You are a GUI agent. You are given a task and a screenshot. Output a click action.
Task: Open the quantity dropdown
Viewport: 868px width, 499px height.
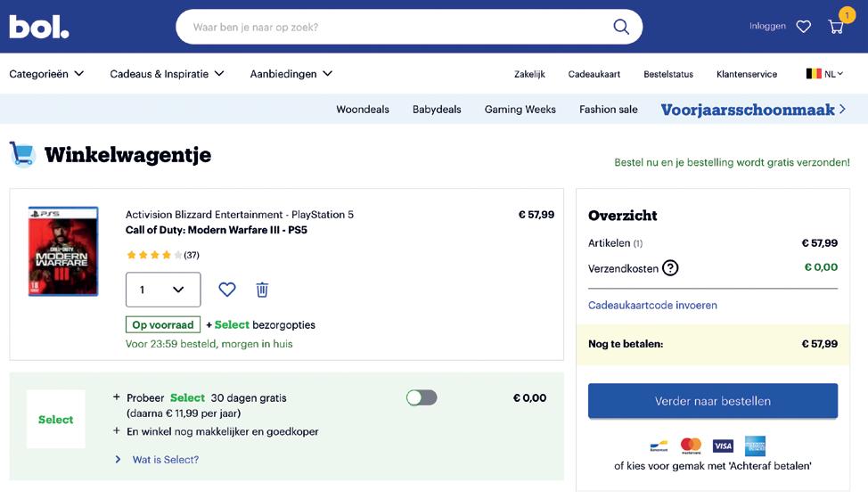[163, 290]
